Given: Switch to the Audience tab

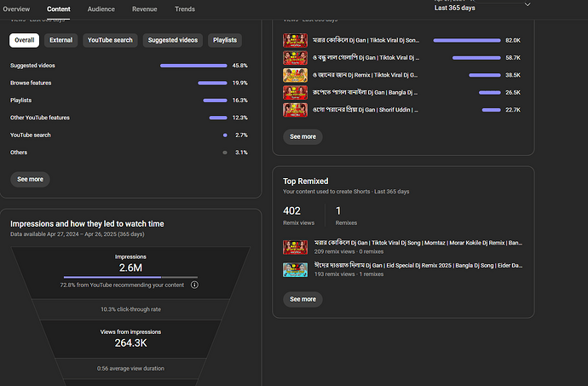Looking at the screenshot, I should 101,9.
